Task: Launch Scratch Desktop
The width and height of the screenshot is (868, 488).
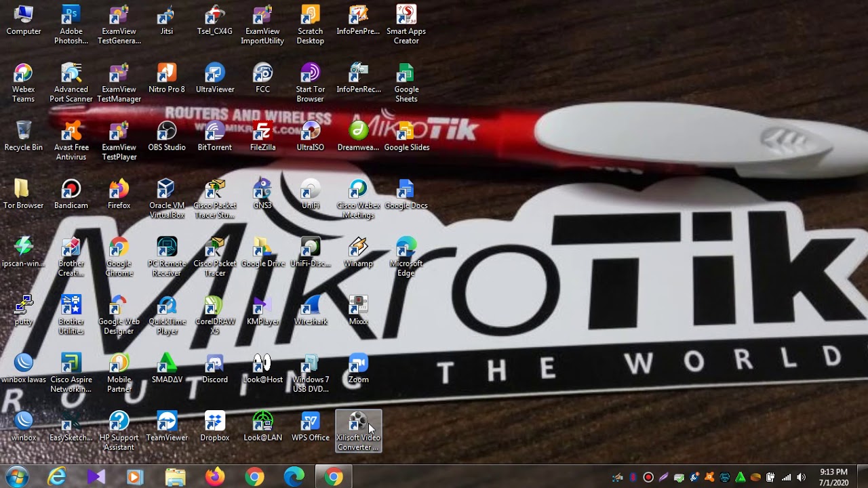Action: 310,24
